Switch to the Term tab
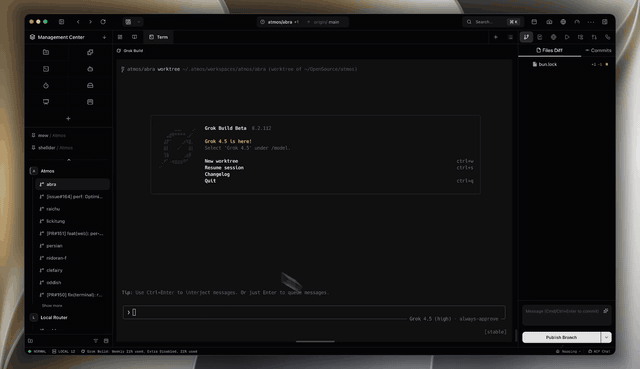The image size is (640, 369). (158, 37)
